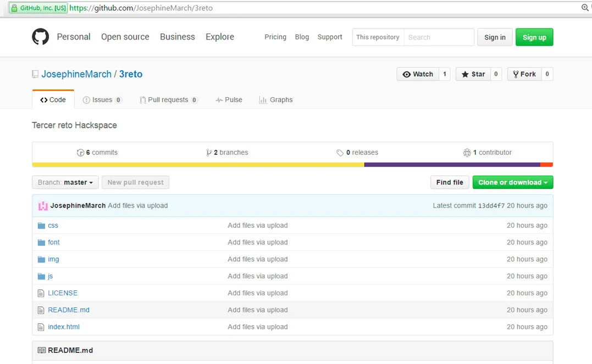Click the browser zoom magnifier icon

pos(585,8)
